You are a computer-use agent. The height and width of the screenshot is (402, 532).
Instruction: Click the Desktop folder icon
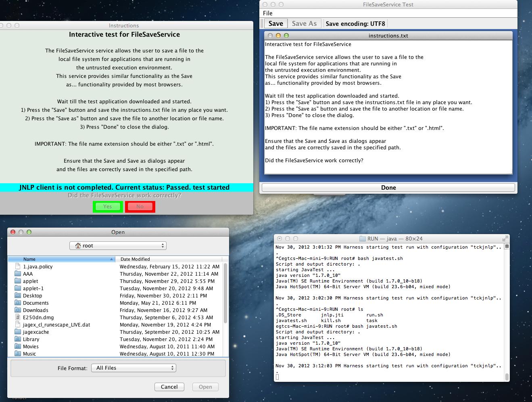(x=17, y=295)
